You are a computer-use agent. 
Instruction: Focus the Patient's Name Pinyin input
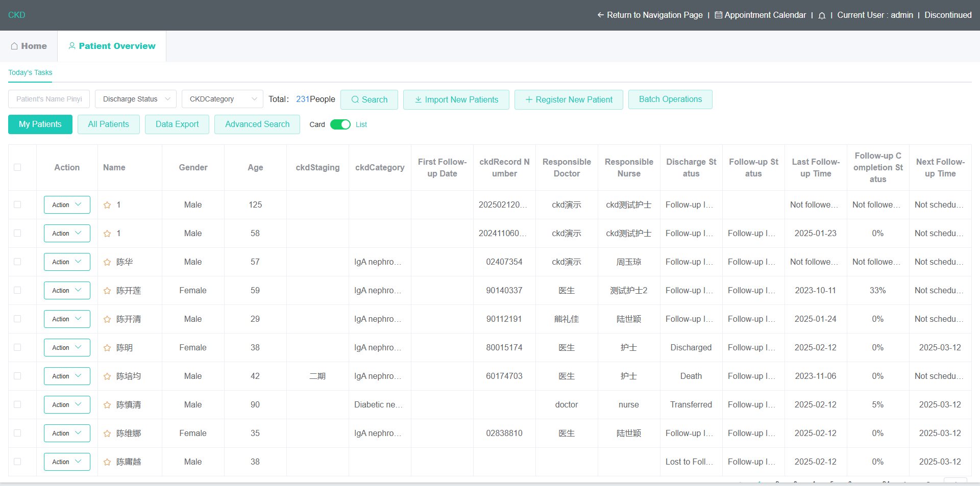pos(49,99)
